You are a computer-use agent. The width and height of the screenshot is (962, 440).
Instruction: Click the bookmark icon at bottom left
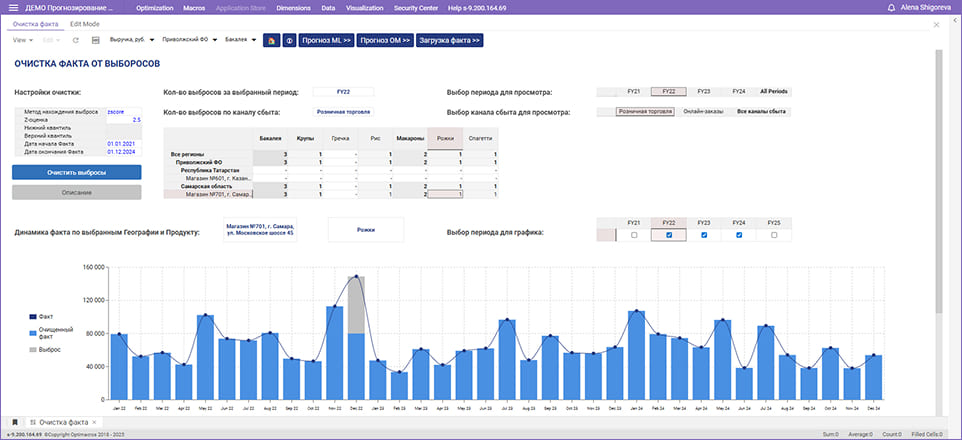(13, 423)
